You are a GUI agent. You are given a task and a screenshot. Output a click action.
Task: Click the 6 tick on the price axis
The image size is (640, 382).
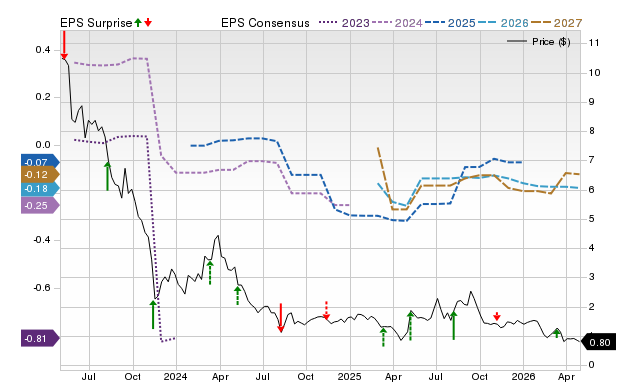(x=591, y=189)
